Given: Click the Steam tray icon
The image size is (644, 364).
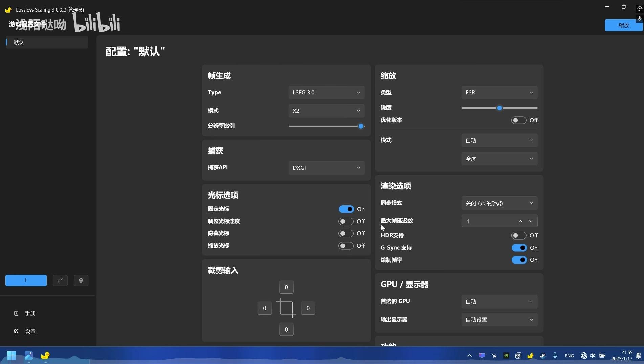Looking at the screenshot, I should pyautogui.click(x=542, y=356).
